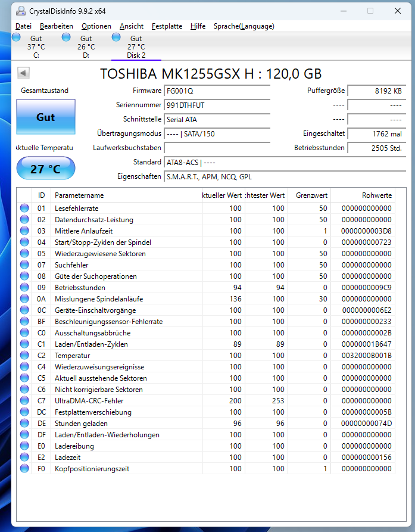Click the TOSHIBA MK1255GSX H : 120,0 GB title
415x532 pixels.
pyautogui.click(x=211, y=74)
